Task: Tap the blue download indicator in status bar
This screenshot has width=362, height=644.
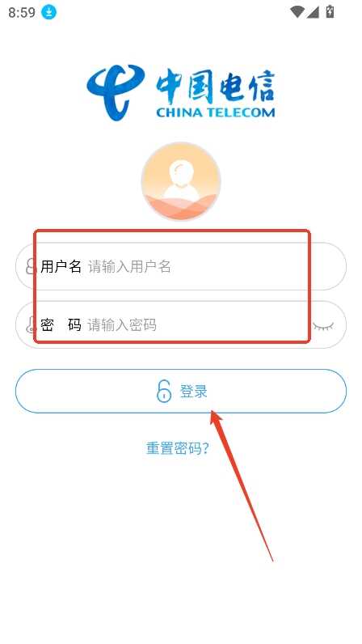Action: pyautogui.click(x=48, y=12)
